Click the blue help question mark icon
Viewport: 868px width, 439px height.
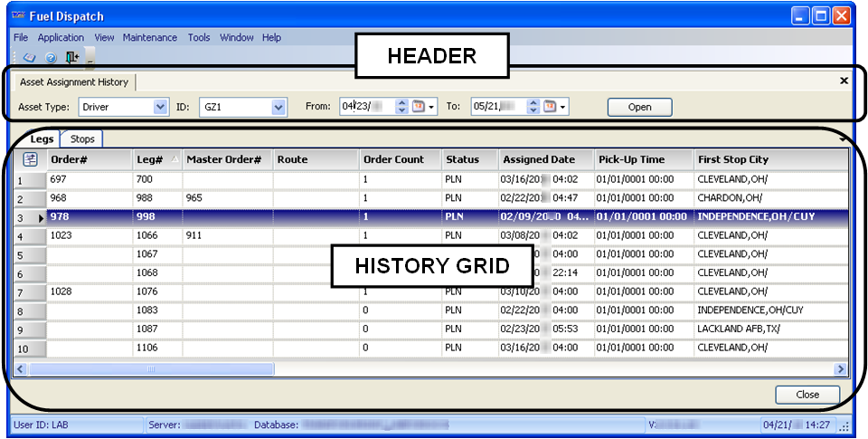click(51, 58)
